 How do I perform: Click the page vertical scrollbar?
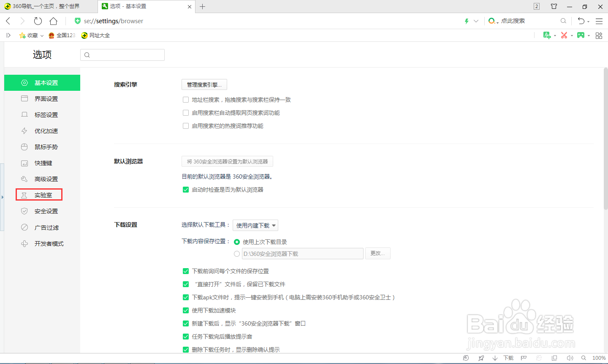(x=606, y=138)
